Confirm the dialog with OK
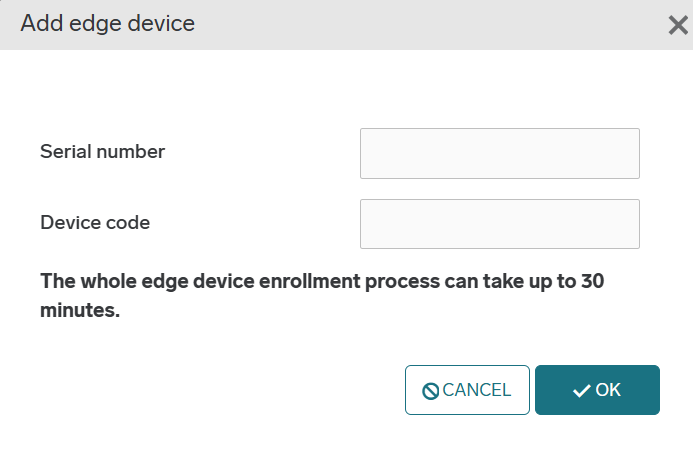 coord(597,390)
